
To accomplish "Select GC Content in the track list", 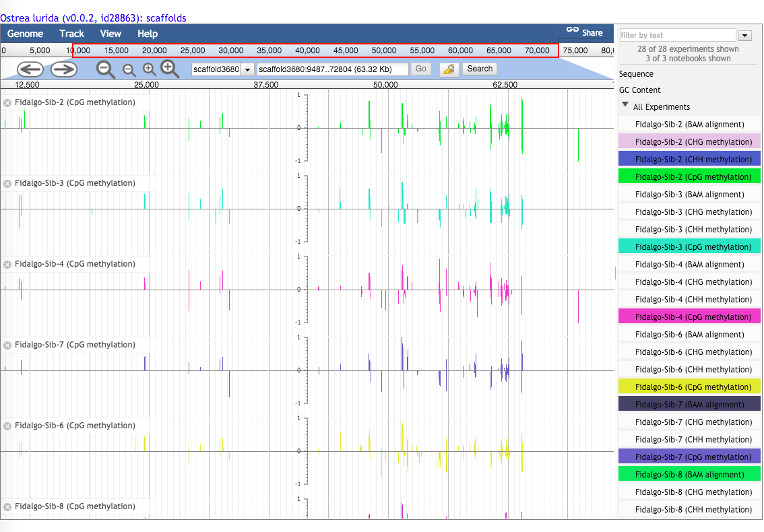I will tap(640, 90).
